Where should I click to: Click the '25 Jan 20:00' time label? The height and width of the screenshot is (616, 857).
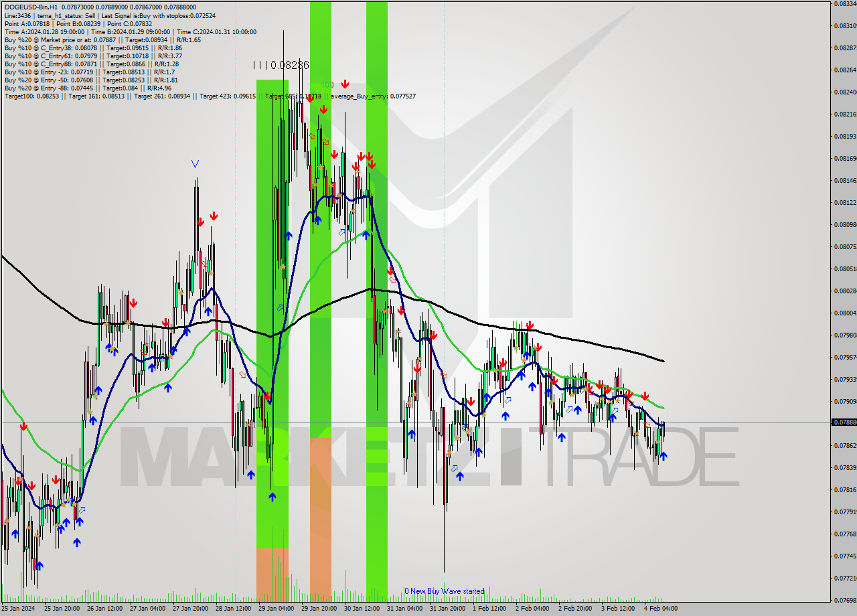(62, 609)
